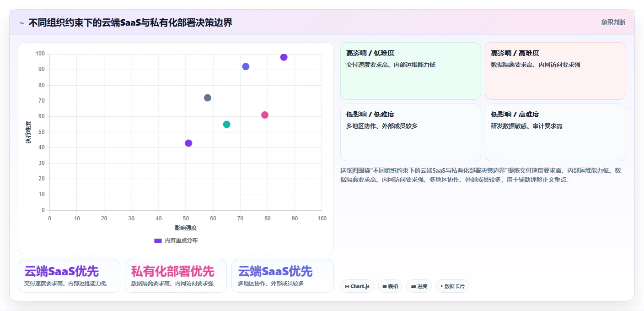Select the indigo data point at impact 72
644x311 pixels.
246,66
